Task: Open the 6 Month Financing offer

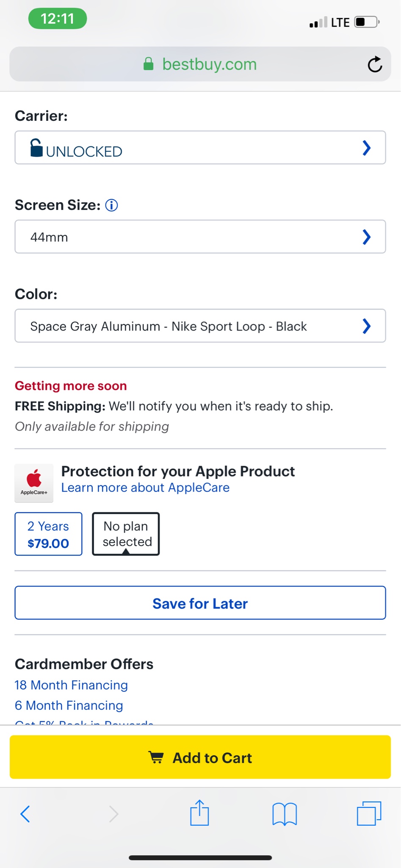Action: tap(69, 706)
